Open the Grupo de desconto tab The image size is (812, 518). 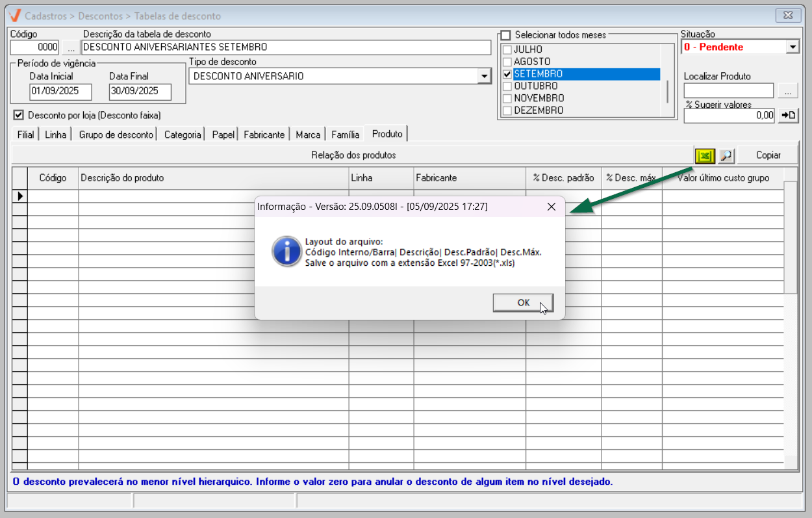tap(116, 135)
